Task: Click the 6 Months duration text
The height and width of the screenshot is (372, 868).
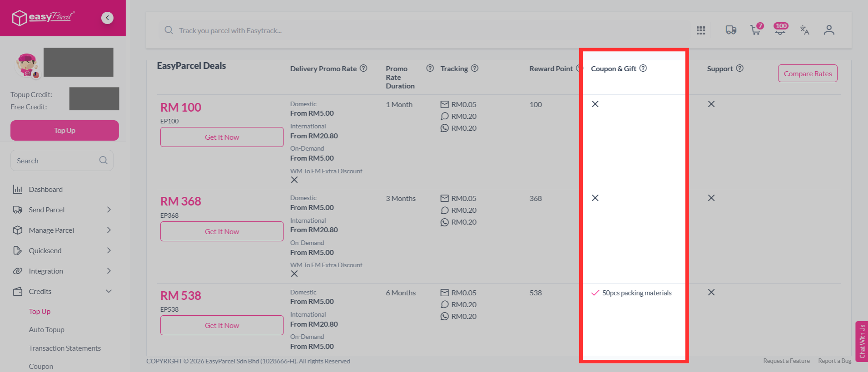Action: click(401, 293)
